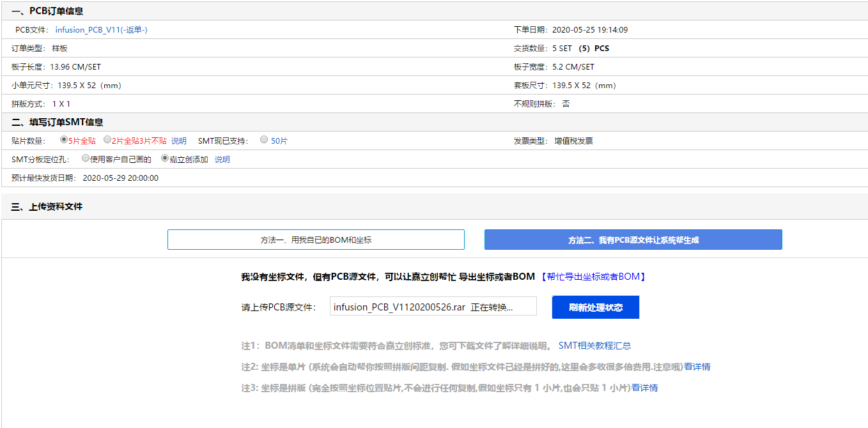This screenshot has width=868, height=428.
Task: Click the invoice type 增值税发票
Action: click(573, 141)
